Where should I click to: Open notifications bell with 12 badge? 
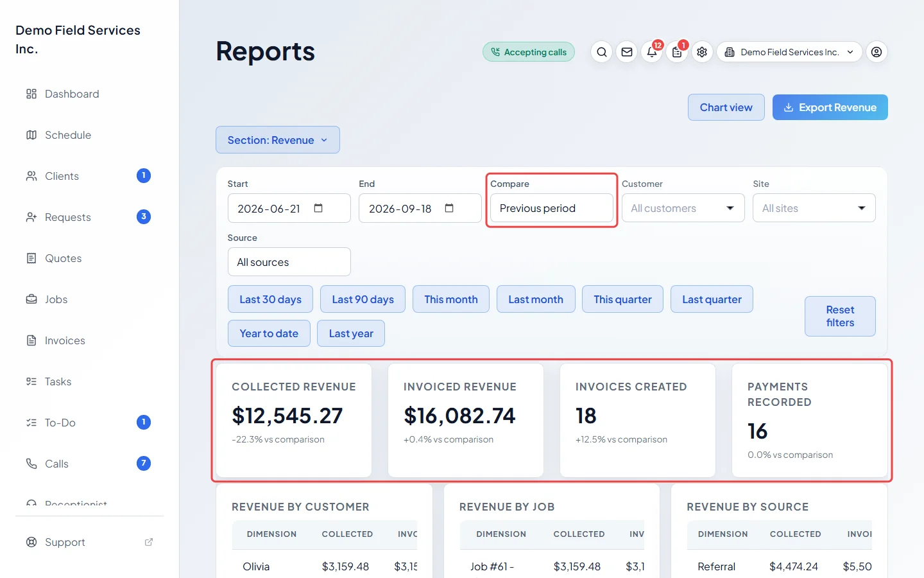(x=652, y=52)
